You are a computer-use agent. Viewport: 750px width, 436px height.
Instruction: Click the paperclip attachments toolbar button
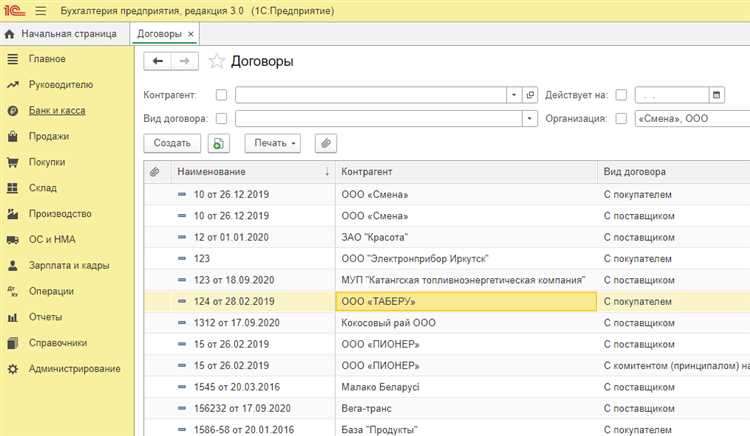click(326, 143)
